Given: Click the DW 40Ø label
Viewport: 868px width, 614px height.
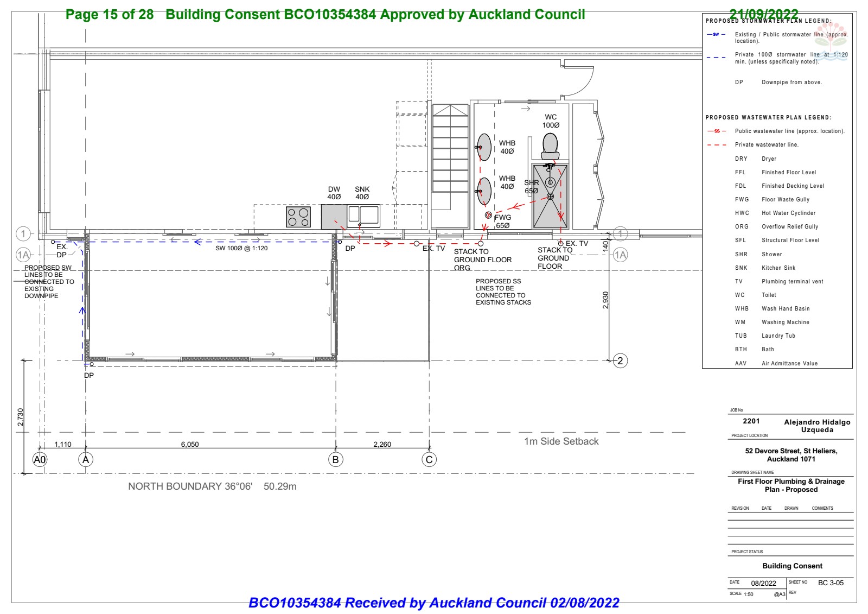Looking at the screenshot, I should click(334, 193).
